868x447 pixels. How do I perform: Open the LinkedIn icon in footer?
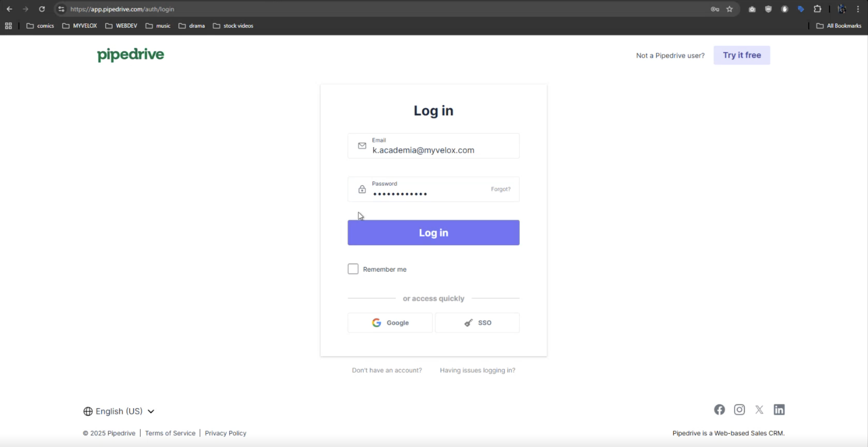[x=779, y=410]
